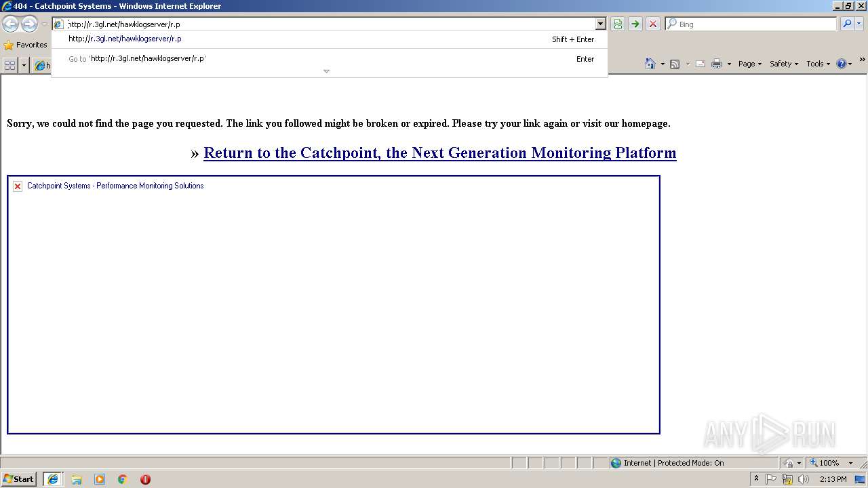Click the page icon in the address bar

[x=58, y=24]
